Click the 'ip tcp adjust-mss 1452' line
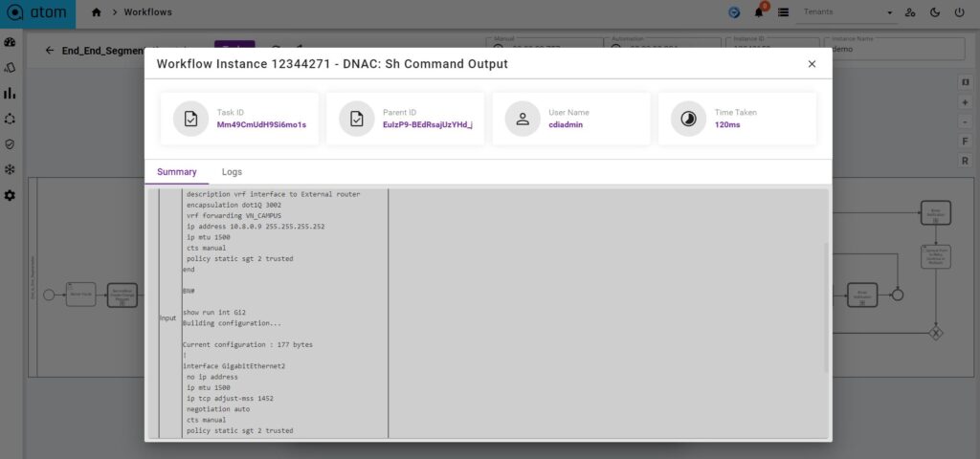980x459 pixels. coord(230,399)
